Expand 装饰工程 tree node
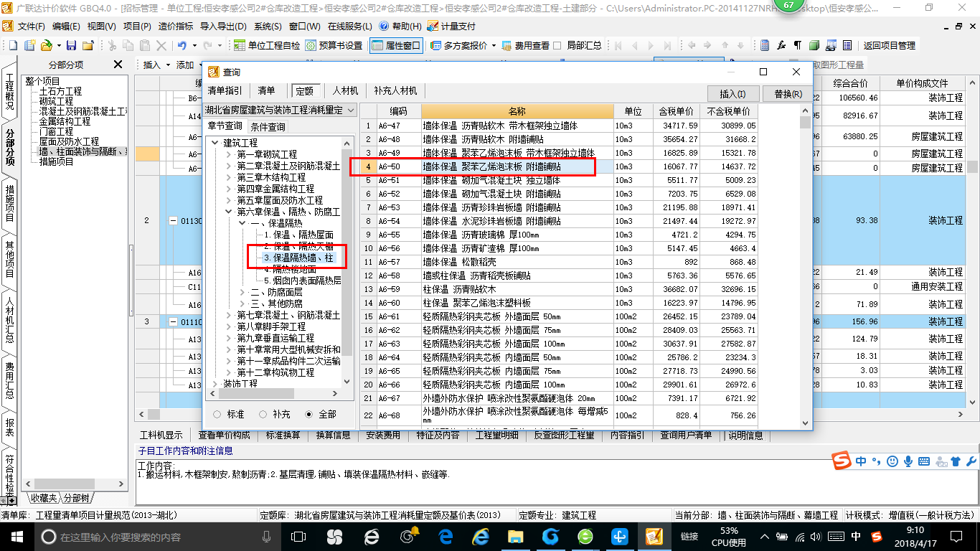This screenshot has height=551, width=980. [215, 384]
